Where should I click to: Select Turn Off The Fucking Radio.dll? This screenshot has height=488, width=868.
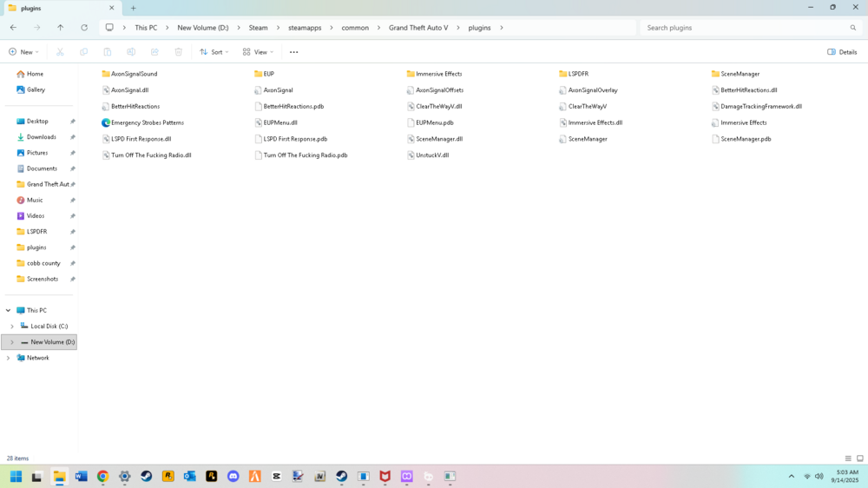click(x=147, y=155)
